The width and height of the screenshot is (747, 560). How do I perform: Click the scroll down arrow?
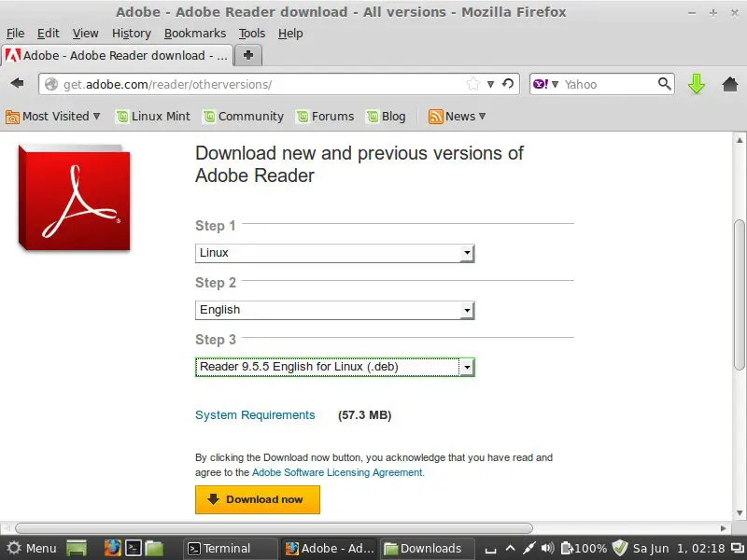pyautogui.click(x=740, y=512)
